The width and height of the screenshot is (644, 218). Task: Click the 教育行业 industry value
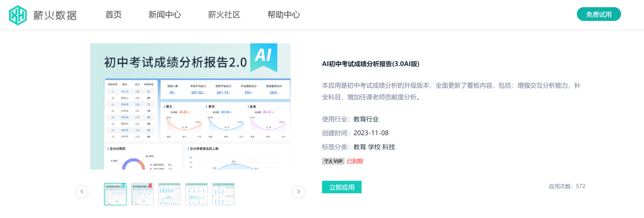(366, 119)
